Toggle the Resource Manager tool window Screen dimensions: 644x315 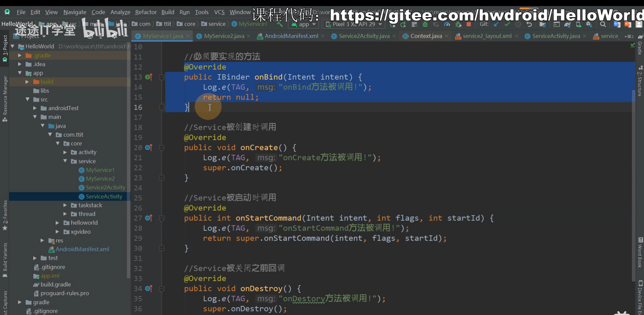(x=5, y=98)
